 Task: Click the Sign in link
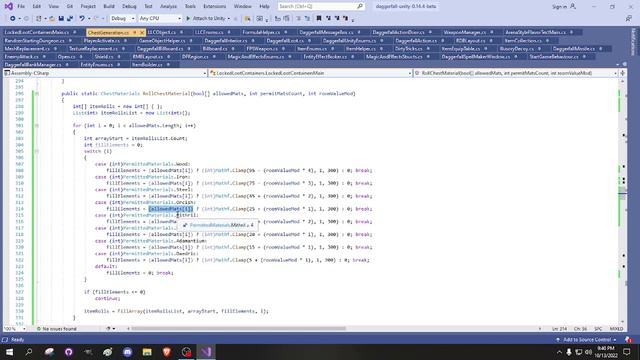point(559,7)
